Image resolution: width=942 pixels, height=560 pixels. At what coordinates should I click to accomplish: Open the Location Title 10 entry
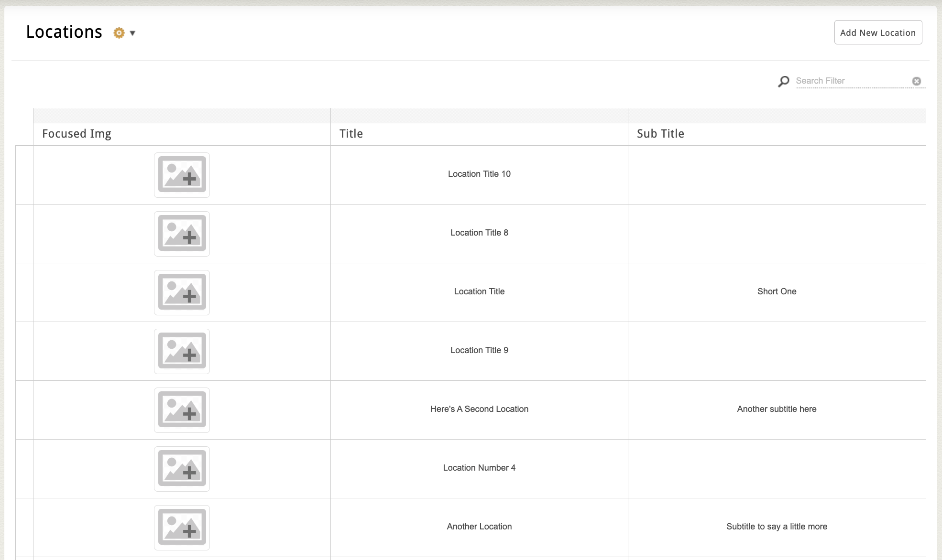479,174
